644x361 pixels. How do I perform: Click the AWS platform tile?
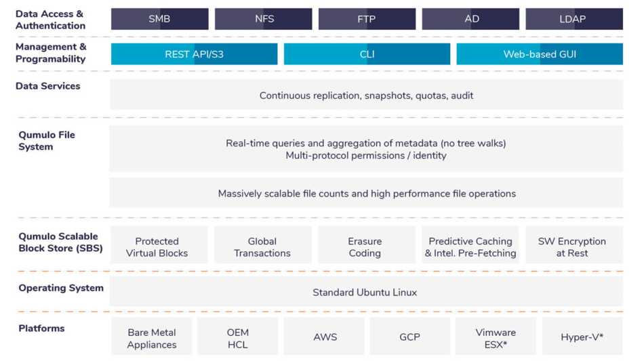click(x=324, y=336)
